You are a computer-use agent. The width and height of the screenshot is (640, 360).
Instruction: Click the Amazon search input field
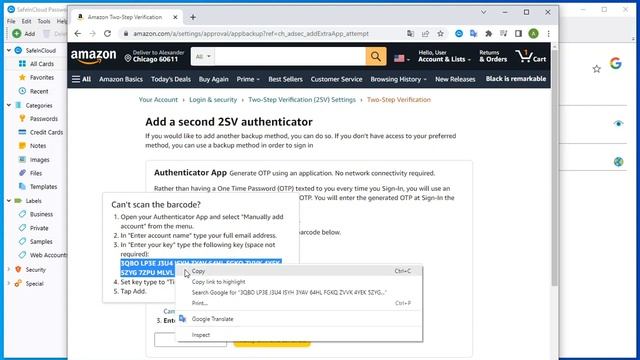point(290,56)
